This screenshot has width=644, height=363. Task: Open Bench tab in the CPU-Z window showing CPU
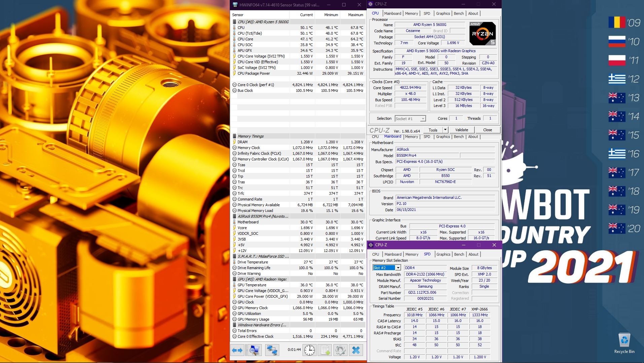[459, 13]
